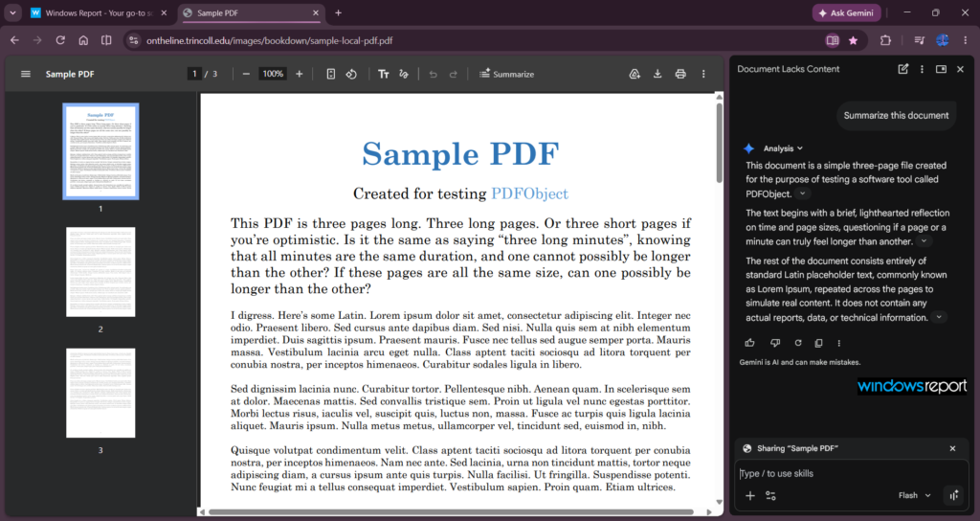The height and width of the screenshot is (521, 980).
Task: Open a new browser tab
Action: pyautogui.click(x=338, y=13)
